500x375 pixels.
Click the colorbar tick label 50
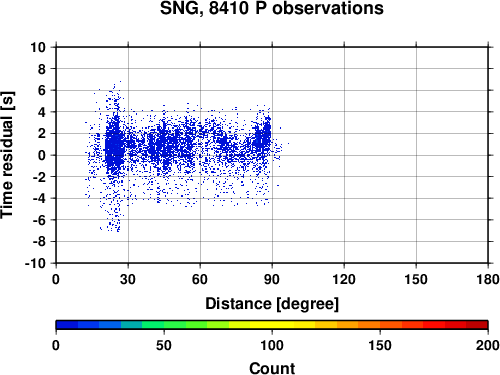(x=164, y=345)
